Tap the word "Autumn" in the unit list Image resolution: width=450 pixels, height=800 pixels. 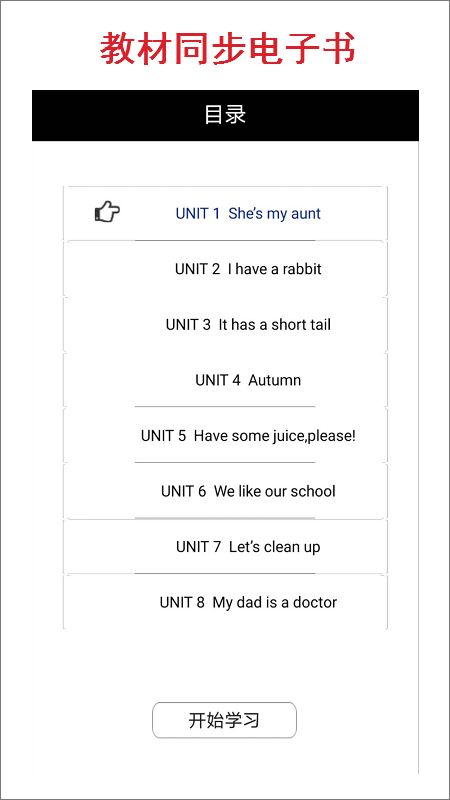(274, 380)
